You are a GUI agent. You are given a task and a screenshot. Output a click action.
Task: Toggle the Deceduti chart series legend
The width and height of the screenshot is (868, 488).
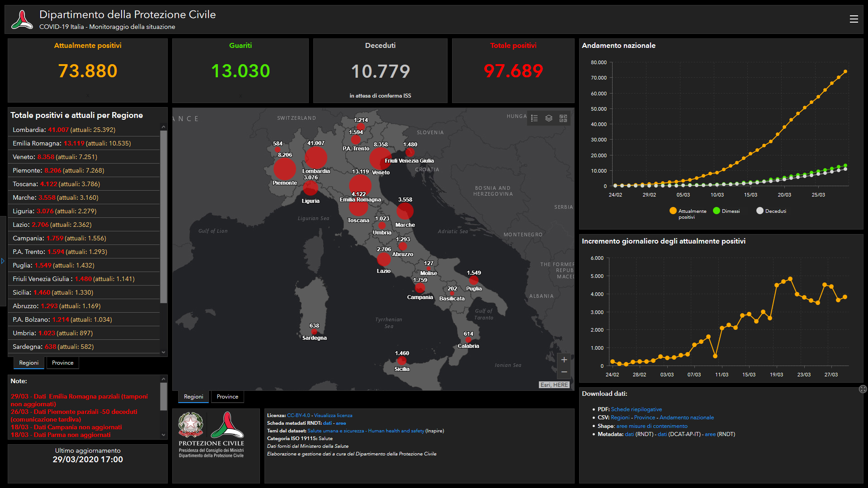click(x=771, y=211)
